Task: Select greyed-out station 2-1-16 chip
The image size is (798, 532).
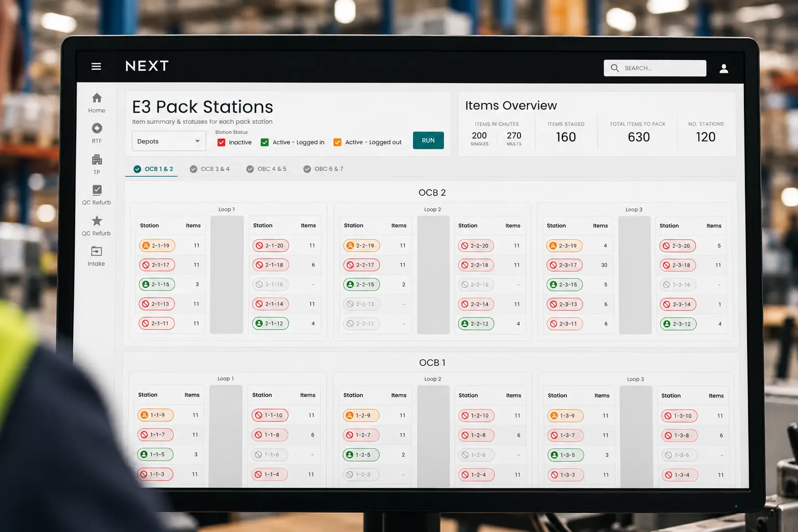Action: tap(270, 285)
